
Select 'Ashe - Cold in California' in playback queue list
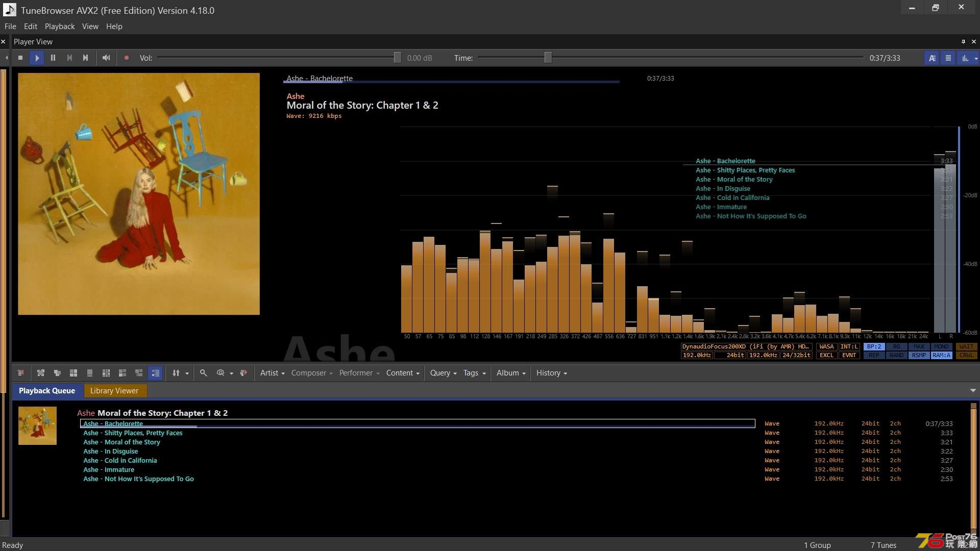click(120, 461)
